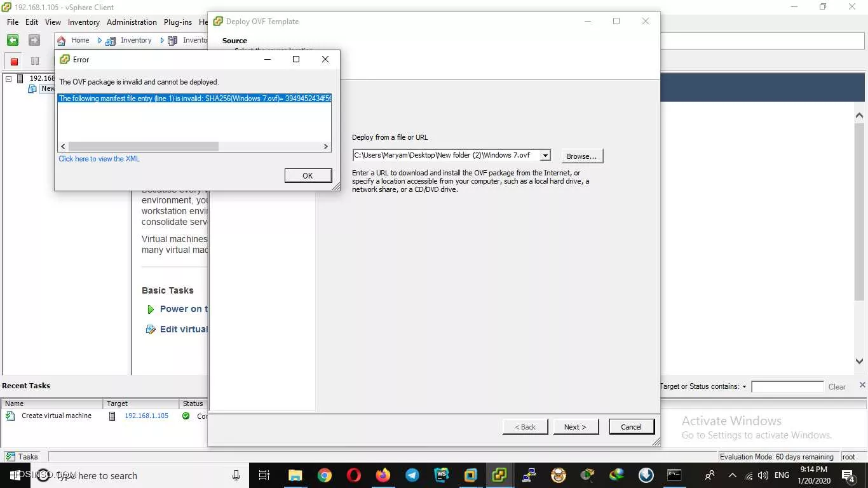Open the Administration menu
The width and height of the screenshot is (868, 488).
[x=132, y=22]
